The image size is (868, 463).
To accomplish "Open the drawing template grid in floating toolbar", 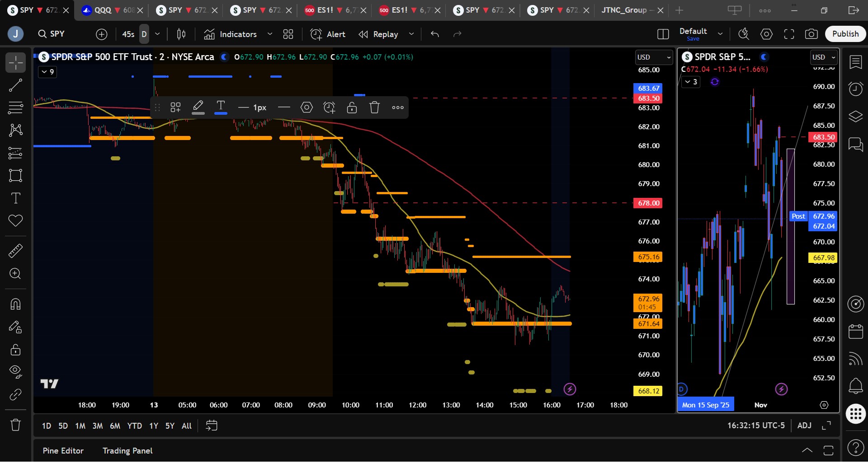I will [x=175, y=108].
